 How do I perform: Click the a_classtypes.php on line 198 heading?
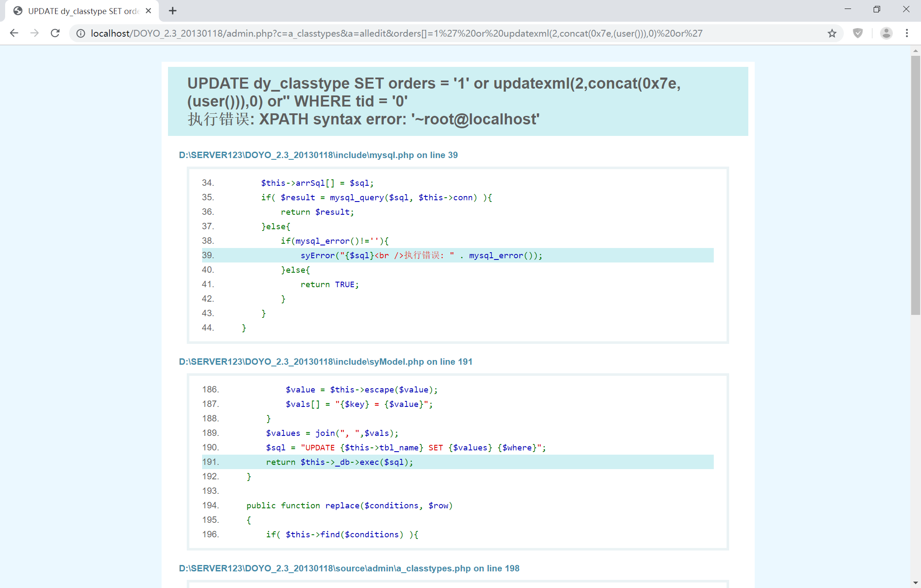pyautogui.click(x=349, y=568)
